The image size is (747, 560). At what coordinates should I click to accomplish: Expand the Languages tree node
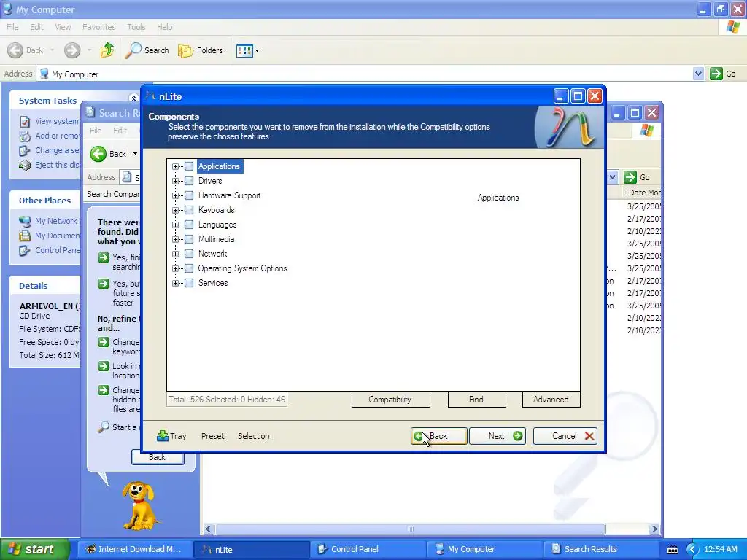coord(175,225)
